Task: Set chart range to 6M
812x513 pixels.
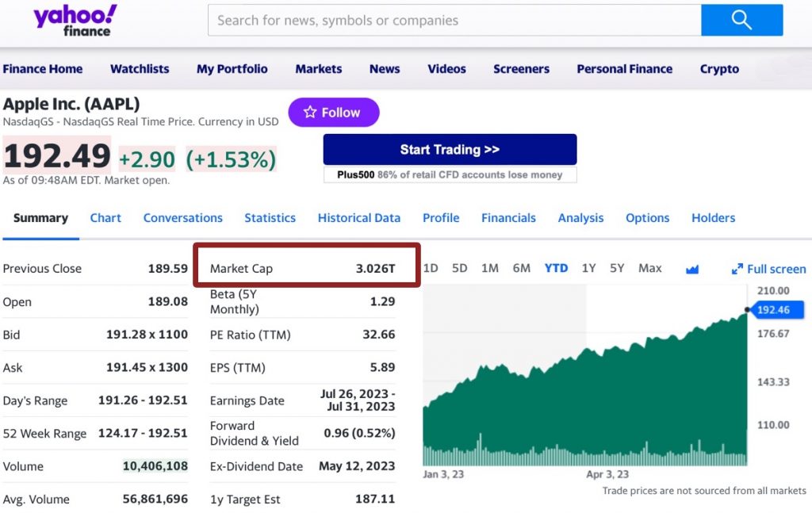Action: click(522, 268)
